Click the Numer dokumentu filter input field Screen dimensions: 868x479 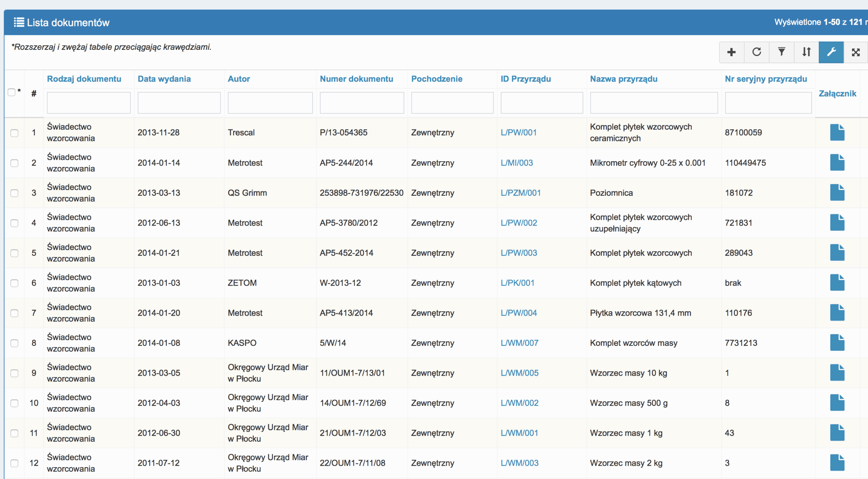point(361,103)
